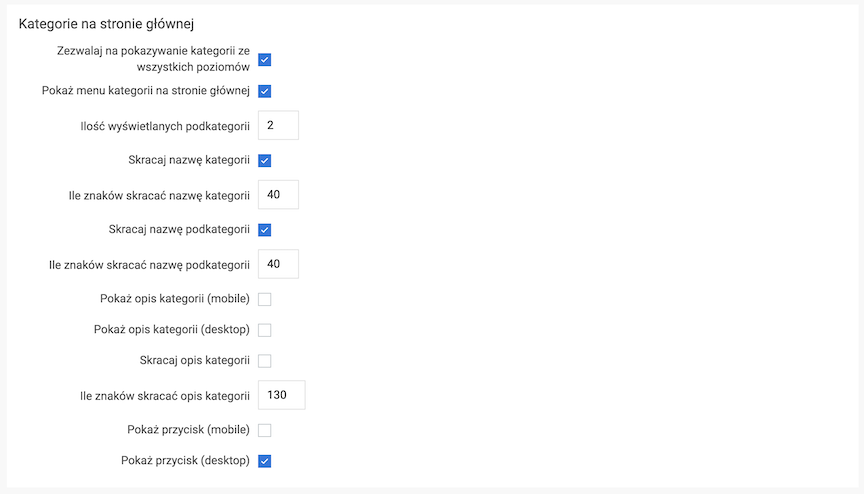
Task: Enable 'Pokaż opis kategorii (mobile)' checkbox
Action: pyautogui.click(x=264, y=299)
